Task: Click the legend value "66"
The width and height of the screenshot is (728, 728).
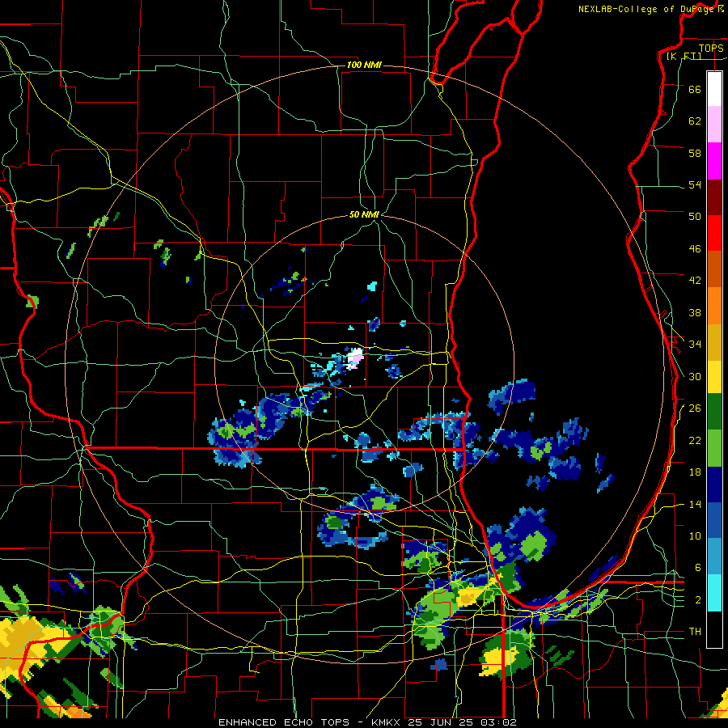Action: (695, 89)
